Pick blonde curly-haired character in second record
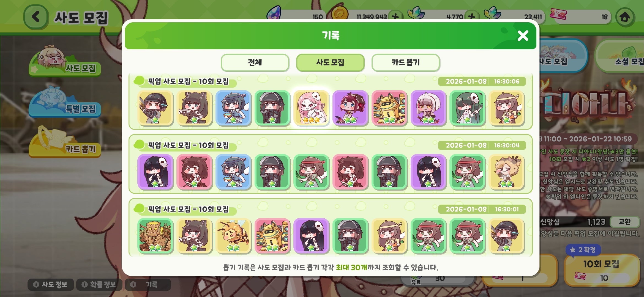The image size is (644, 297). pyautogui.click(x=506, y=172)
